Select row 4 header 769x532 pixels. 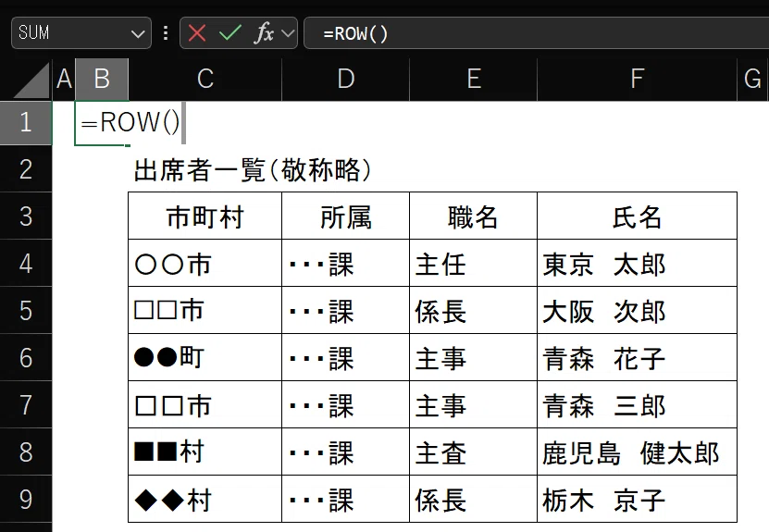pos(26,263)
